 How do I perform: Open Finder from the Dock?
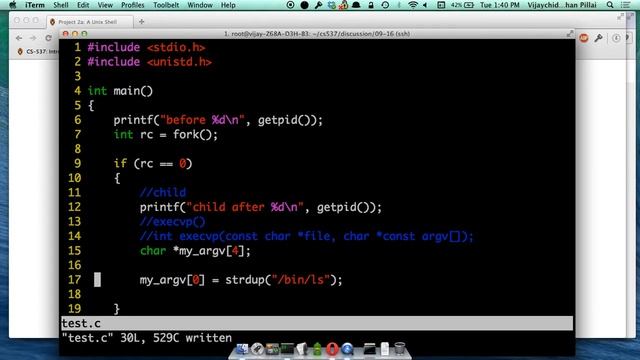tap(242, 349)
